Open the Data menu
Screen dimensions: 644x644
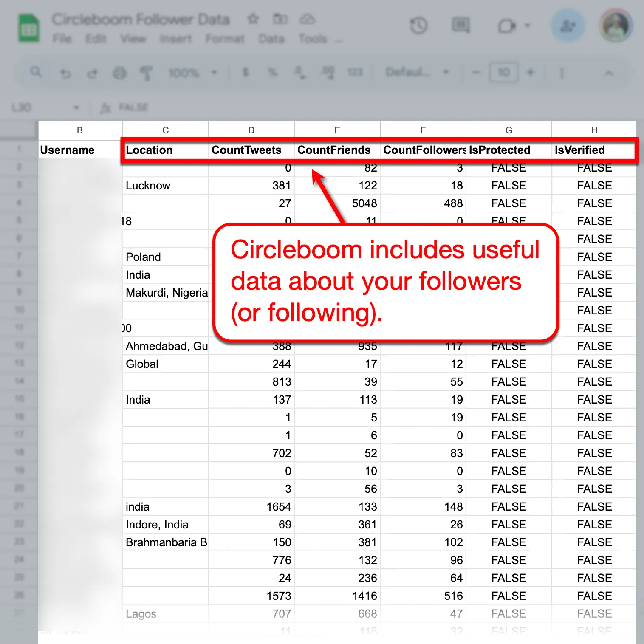click(x=272, y=39)
